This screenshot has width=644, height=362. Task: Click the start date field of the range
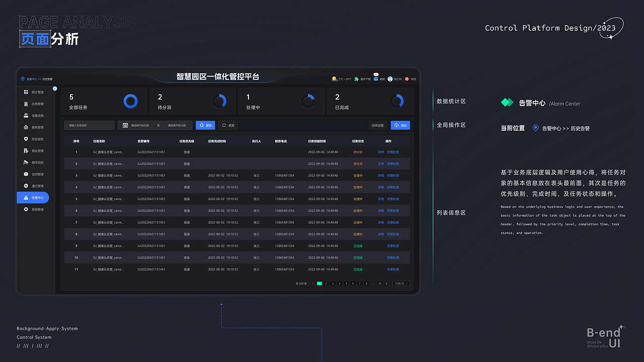140,125
